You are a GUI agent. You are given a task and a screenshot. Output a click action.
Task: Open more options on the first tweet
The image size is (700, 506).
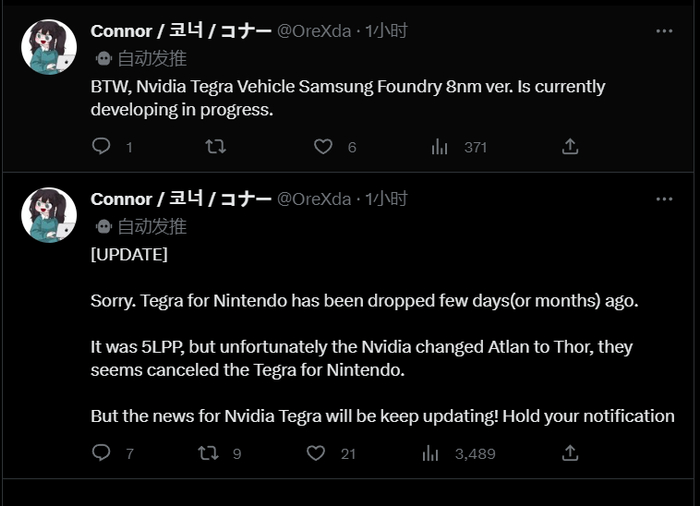click(664, 31)
